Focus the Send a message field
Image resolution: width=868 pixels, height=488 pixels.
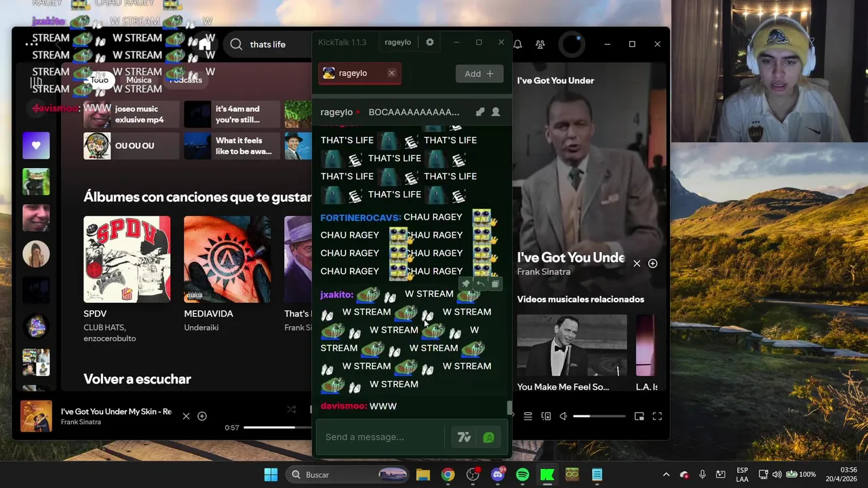tap(381, 437)
